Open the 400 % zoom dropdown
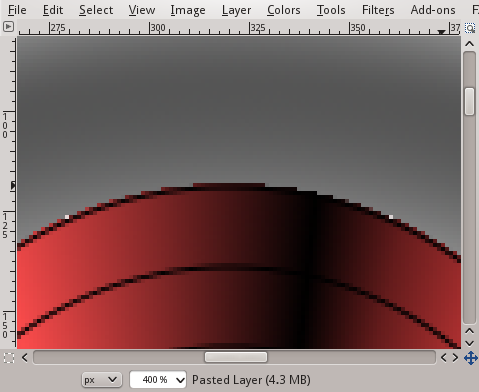Image resolution: width=479 pixels, height=392 pixels. click(x=158, y=380)
